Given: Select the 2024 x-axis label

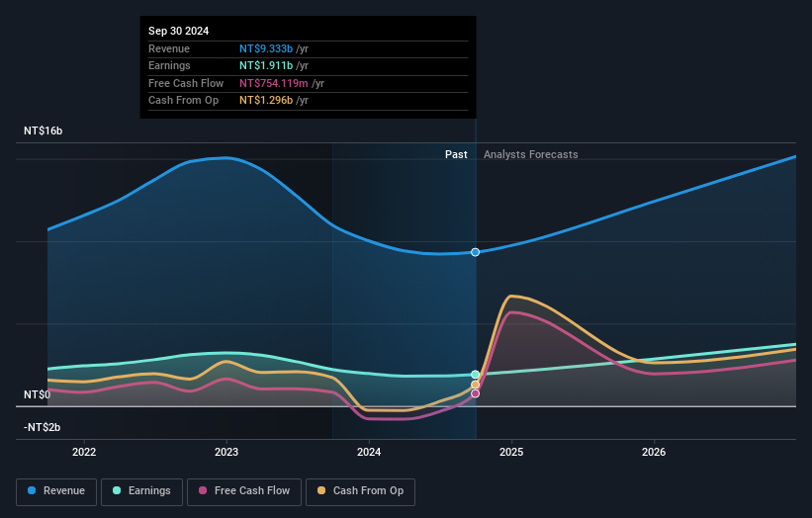Looking at the screenshot, I should point(369,452).
